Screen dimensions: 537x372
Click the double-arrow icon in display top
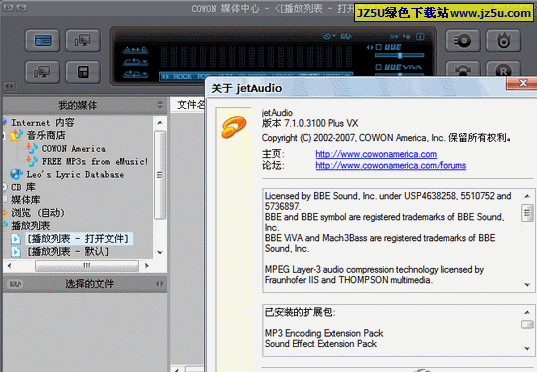click(x=394, y=36)
